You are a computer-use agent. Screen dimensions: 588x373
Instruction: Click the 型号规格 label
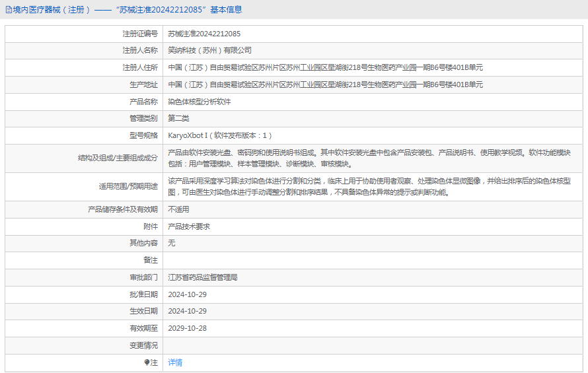[x=143, y=135]
